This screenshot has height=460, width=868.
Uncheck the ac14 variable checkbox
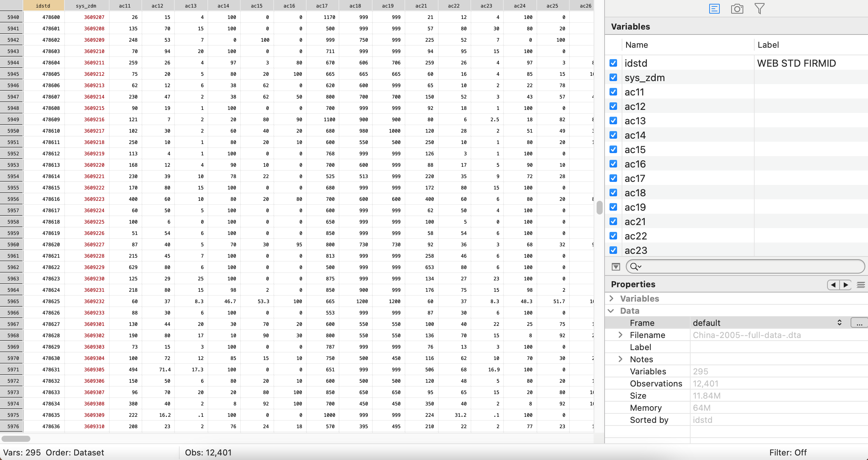tap(613, 135)
